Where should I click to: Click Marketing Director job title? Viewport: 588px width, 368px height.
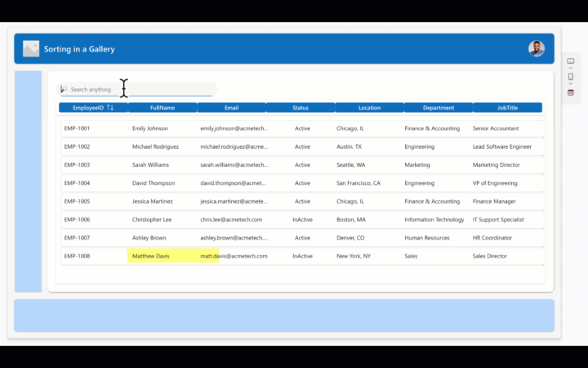point(497,165)
